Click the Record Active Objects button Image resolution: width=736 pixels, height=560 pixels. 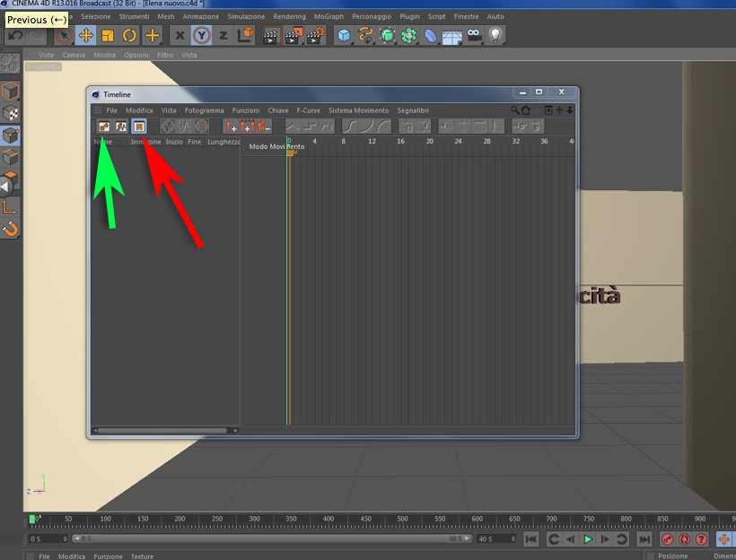pyautogui.click(x=667, y=539)
